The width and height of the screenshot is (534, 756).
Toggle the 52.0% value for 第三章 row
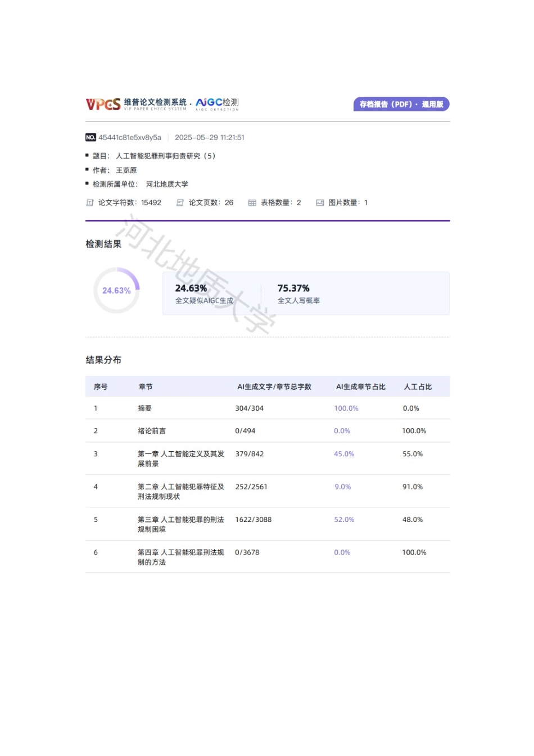[x=344, y=519]
